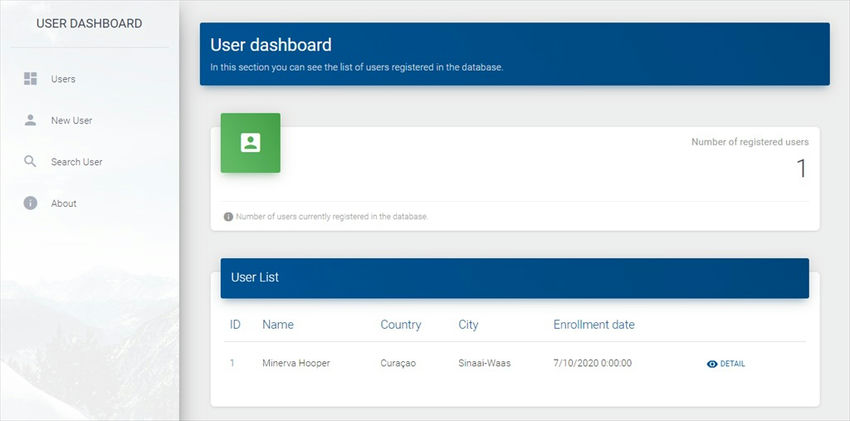Open the Users menu item
The image size is (850, 421).
click(63, 79)
